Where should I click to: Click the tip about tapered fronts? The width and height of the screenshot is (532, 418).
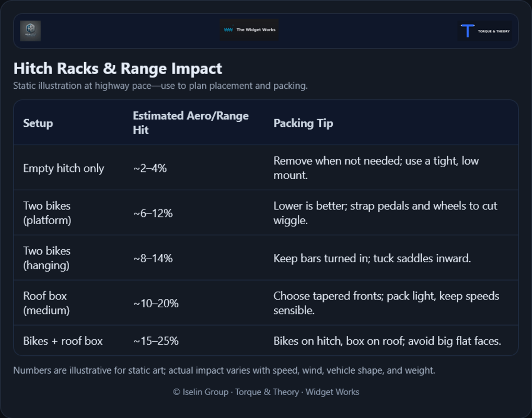pos(386,303)
